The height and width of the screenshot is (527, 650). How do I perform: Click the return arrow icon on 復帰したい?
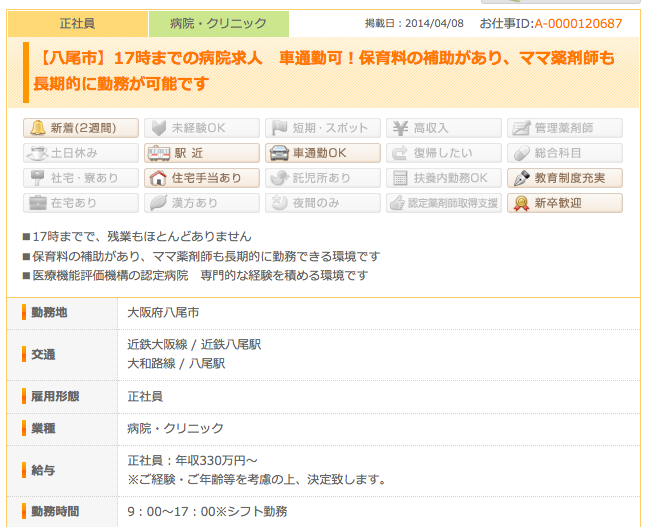point(400,153)
